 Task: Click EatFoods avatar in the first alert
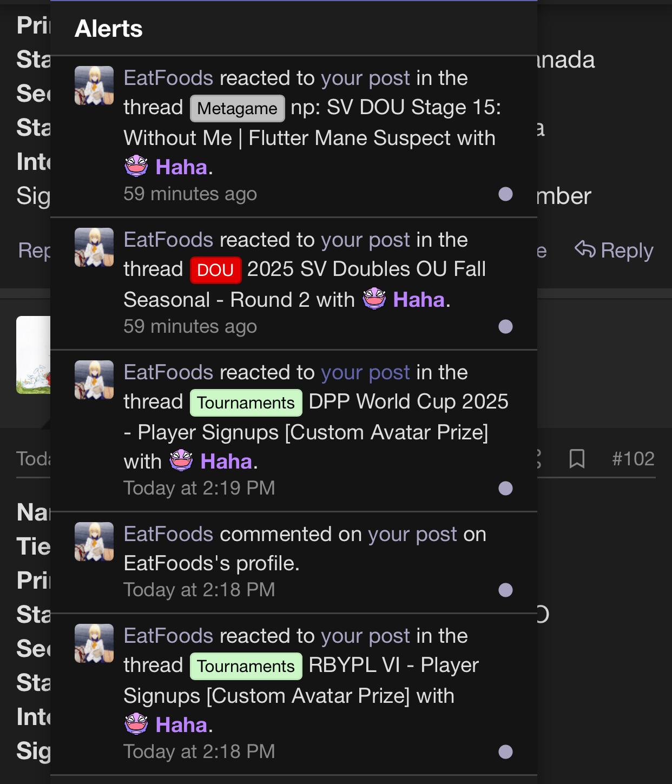pyautogui.click(x=94, y=85)
